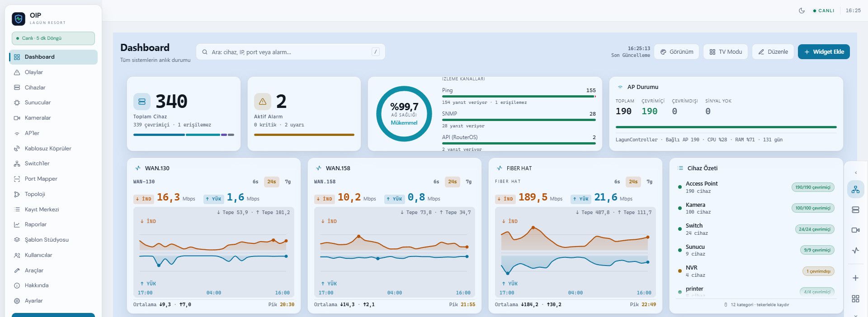Open the Görünüm view options
868x317 pixels.
677,52
